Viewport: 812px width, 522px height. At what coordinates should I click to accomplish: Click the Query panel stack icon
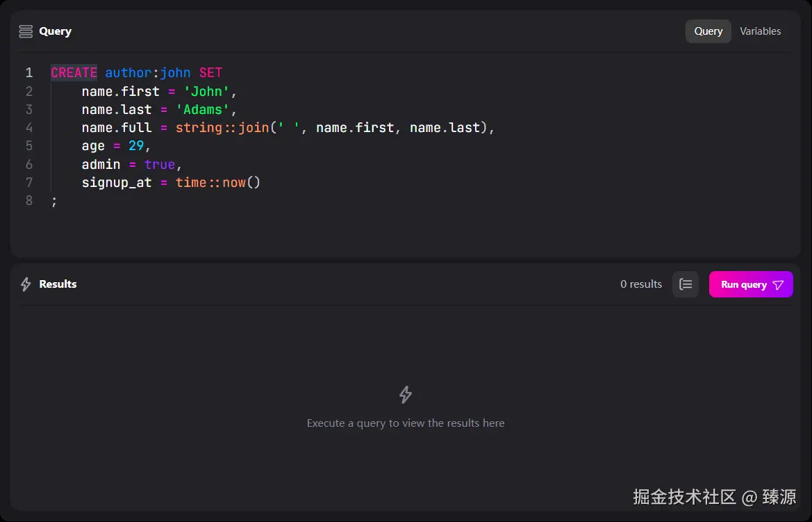tap(26, 31)
